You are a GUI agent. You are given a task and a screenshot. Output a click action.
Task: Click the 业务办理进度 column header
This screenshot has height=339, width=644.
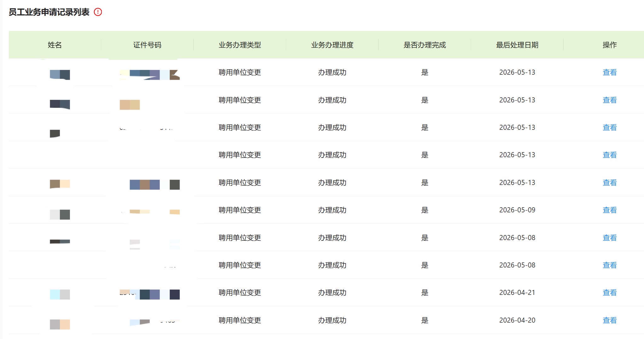click(332, 45)
